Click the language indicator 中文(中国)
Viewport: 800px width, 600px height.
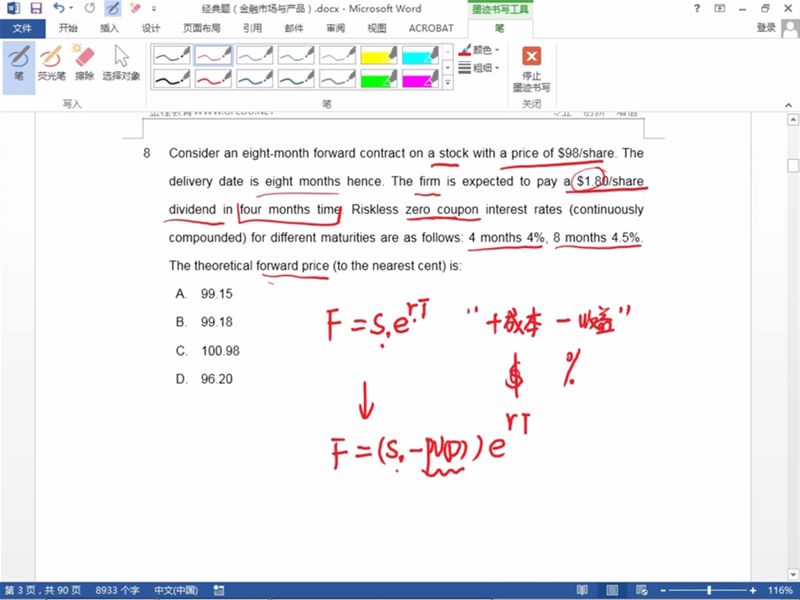pyautogui.click(x=176, y=590)
